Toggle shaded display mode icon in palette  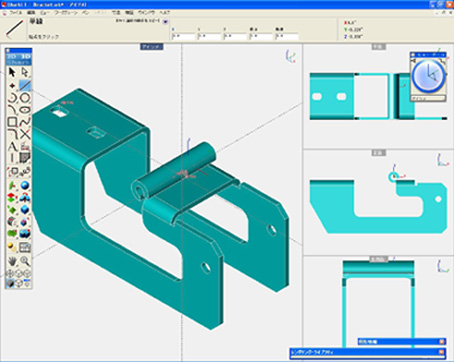(x=10, y=284)
